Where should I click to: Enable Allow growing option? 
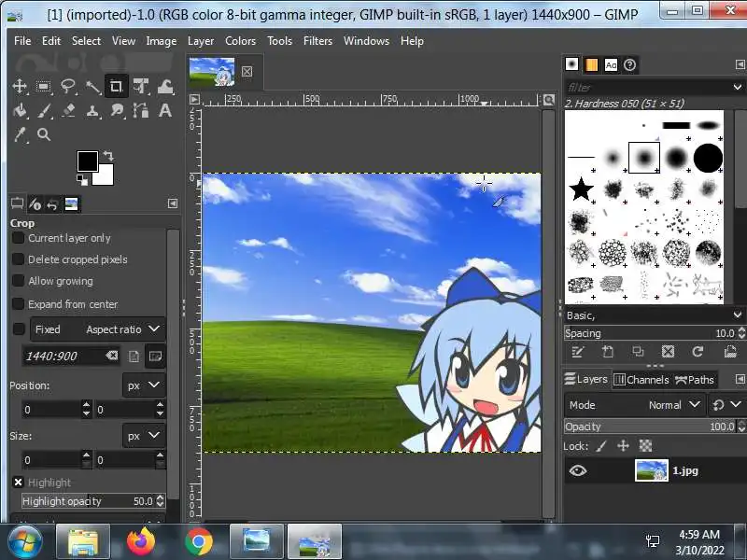pos(18,281)
